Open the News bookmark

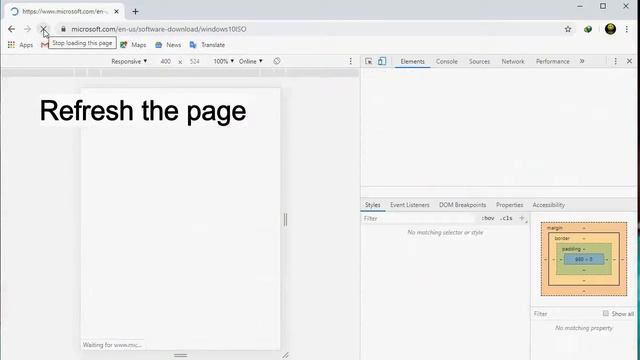tap(168, 45)
